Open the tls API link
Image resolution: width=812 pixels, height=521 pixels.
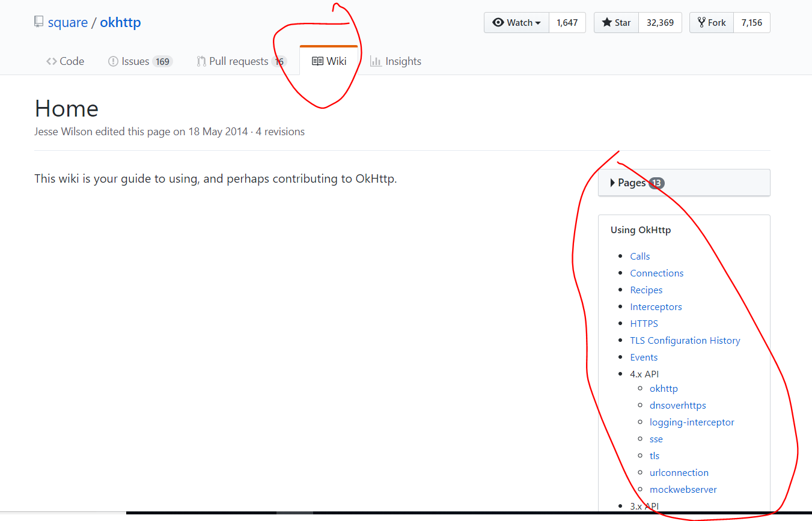tap(655, 455)
